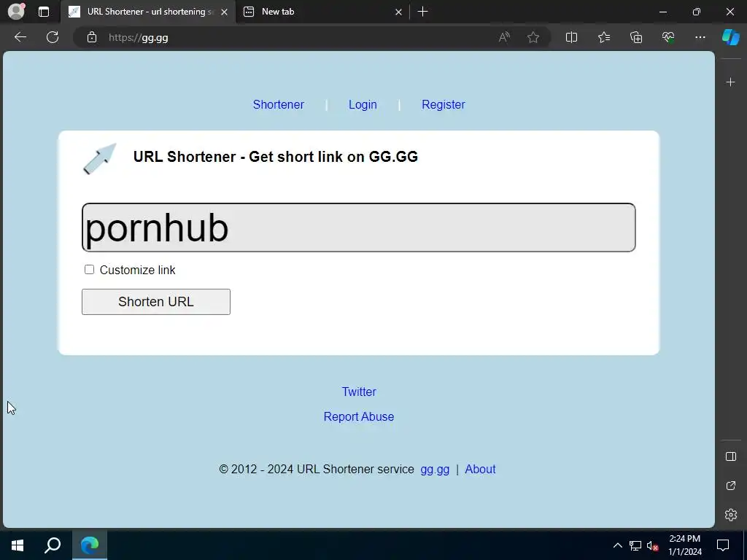This screenshot has height=560, width=747.
Task: Open the About footer link
Action: [480, 470]
